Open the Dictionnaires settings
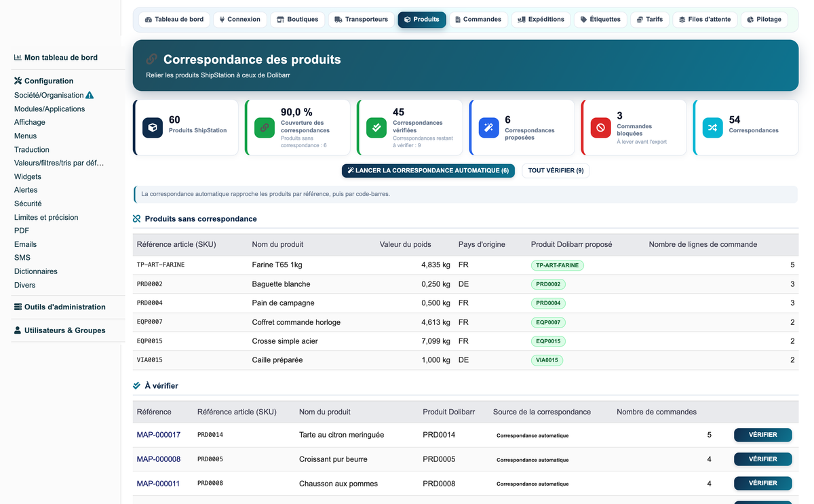The width and height of the screenshot is (814, 504). (36, 271)
